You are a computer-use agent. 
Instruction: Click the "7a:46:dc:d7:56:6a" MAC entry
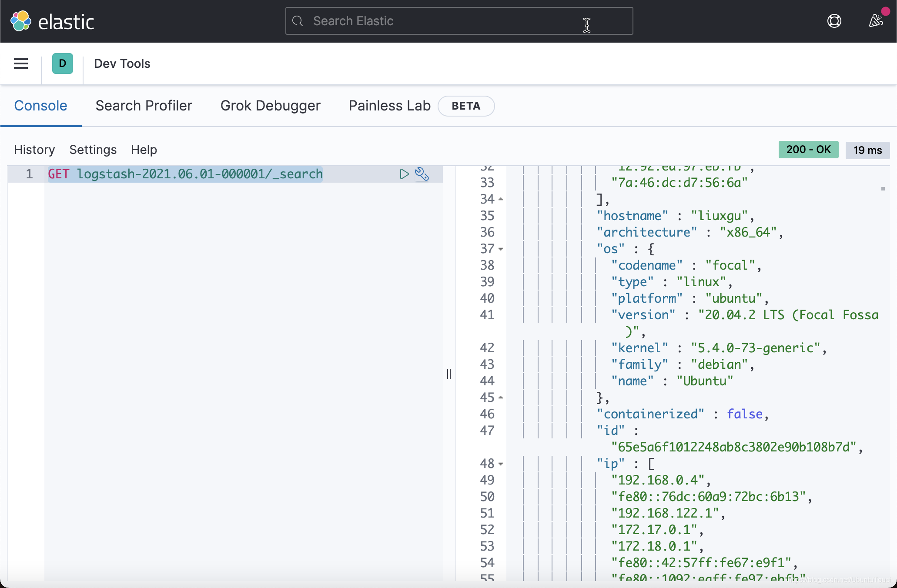pyautogui.click(x=679, y=183)
